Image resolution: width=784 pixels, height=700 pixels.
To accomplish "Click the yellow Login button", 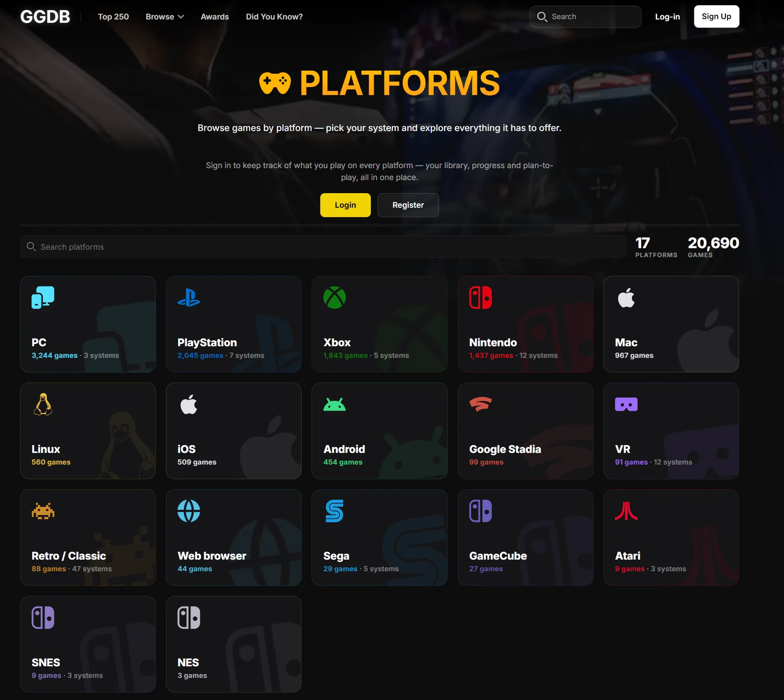I will tap(345, 205).
